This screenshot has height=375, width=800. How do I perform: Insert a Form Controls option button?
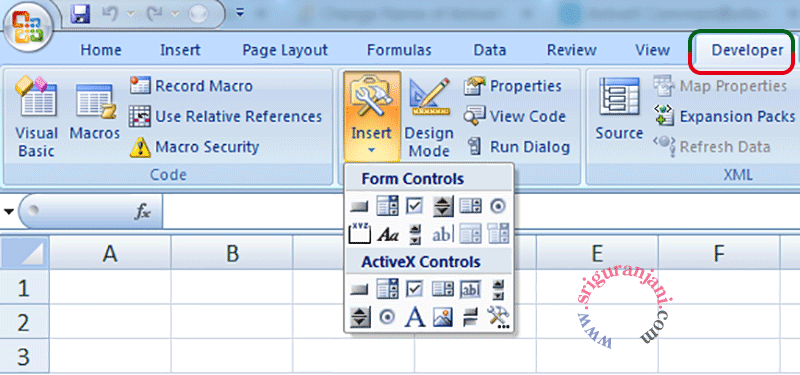(x=498, y=207)
